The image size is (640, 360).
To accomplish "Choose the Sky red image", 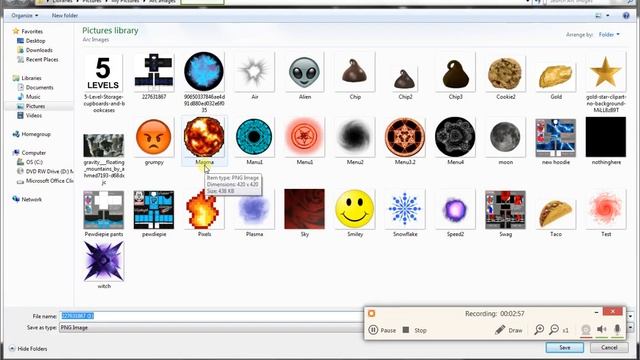I will (304, 209).
